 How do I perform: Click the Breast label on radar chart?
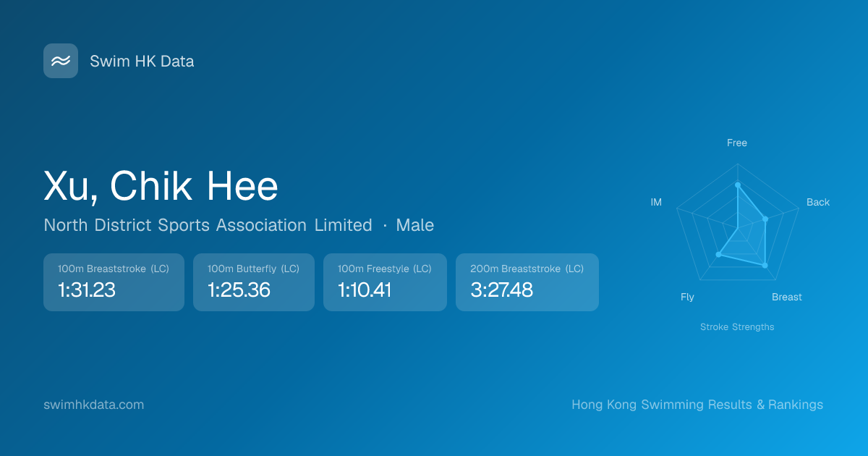click(786, 297)
